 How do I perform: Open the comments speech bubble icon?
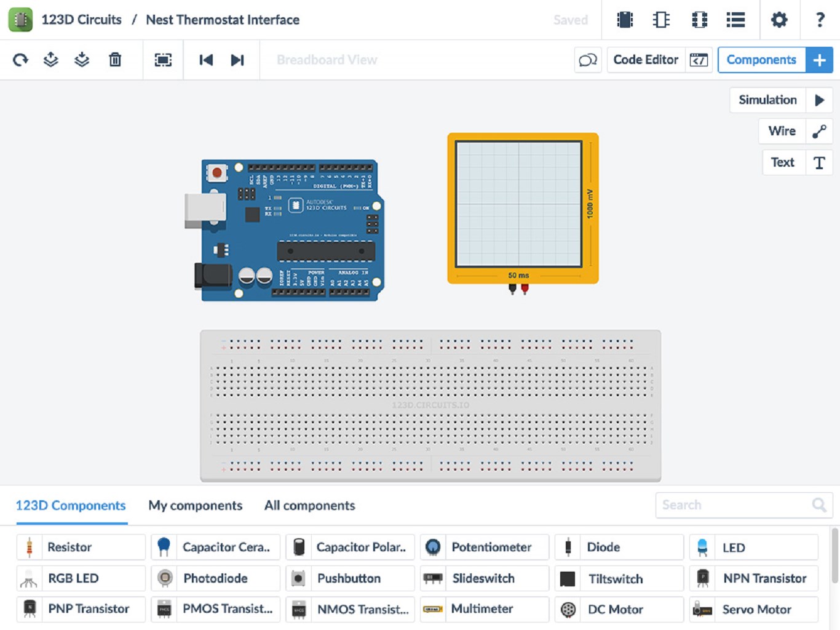[588, 60]
